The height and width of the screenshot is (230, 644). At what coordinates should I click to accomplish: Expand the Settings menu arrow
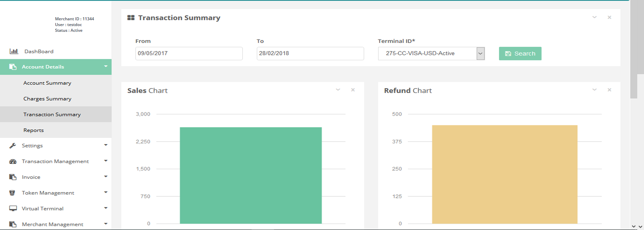pyautogui.click(x=106, y=145)
